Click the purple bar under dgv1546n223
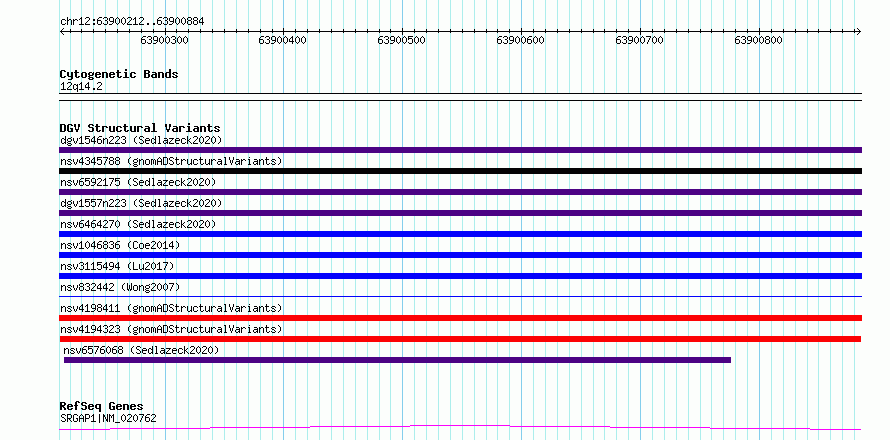This screenshot has height=440, width=890. tap(460, 150)
